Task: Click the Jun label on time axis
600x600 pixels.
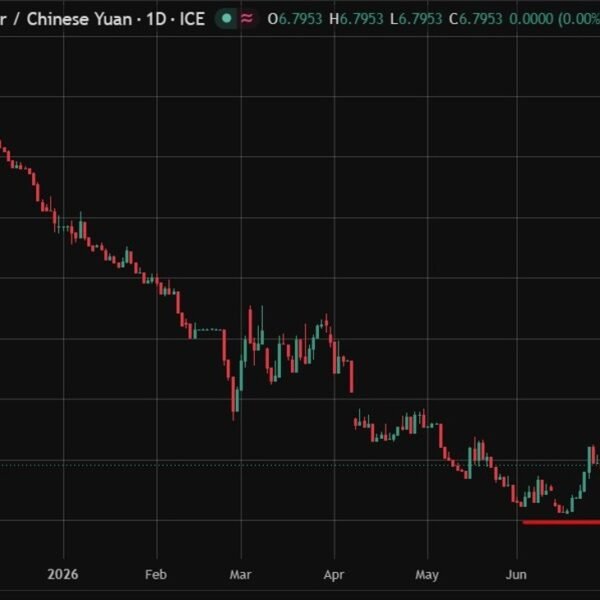Action: pyautogui.click(x=517, y=575)
